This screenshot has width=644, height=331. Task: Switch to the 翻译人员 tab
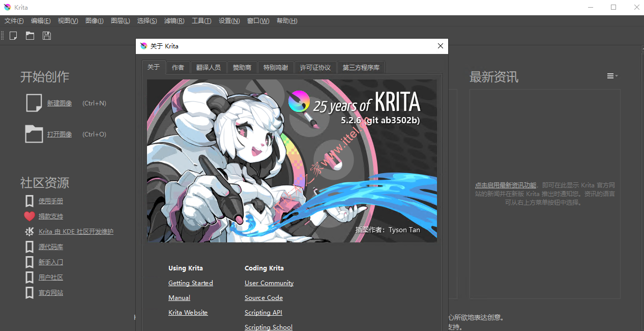pyautogui.click(x=209, y=68)
